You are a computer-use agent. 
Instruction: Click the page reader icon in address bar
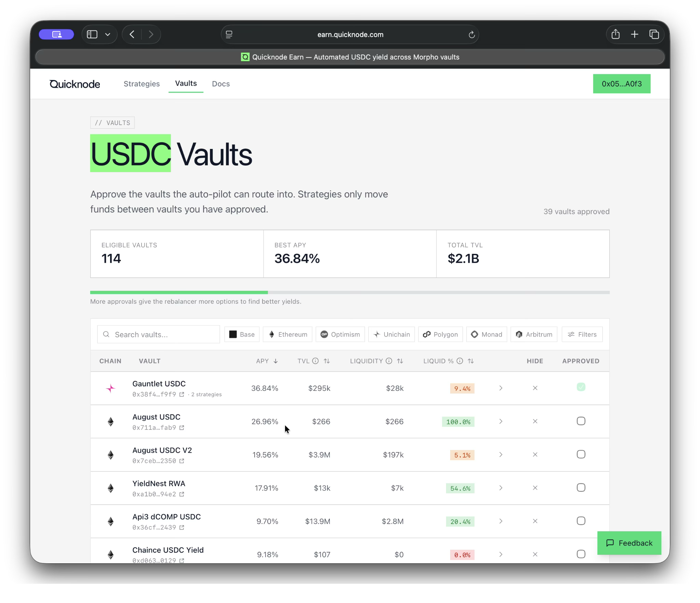tap(229, 35)
